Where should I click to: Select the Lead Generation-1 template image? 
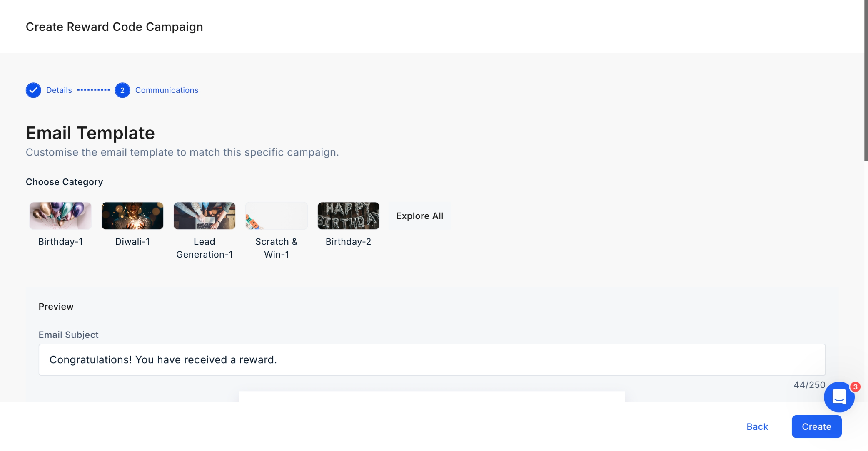[x=205, y=216]
